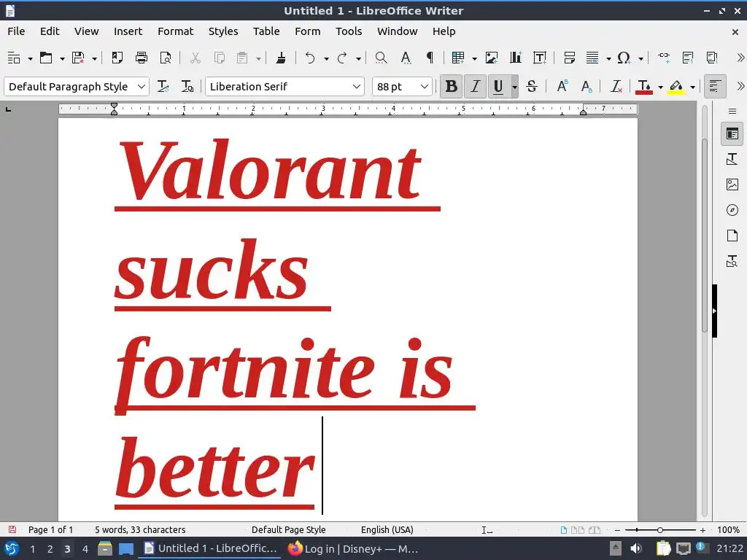Open Paragraph Style combo box
Viewport: 747px width, 560px height.
click(77, 87)
